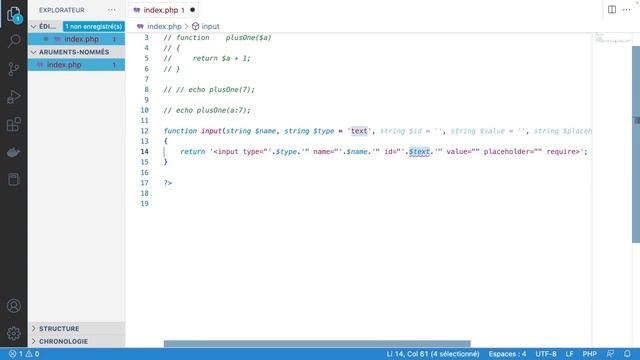Click the errors count status icon
The height and width of the screenshot is (360, 640).
13,354
